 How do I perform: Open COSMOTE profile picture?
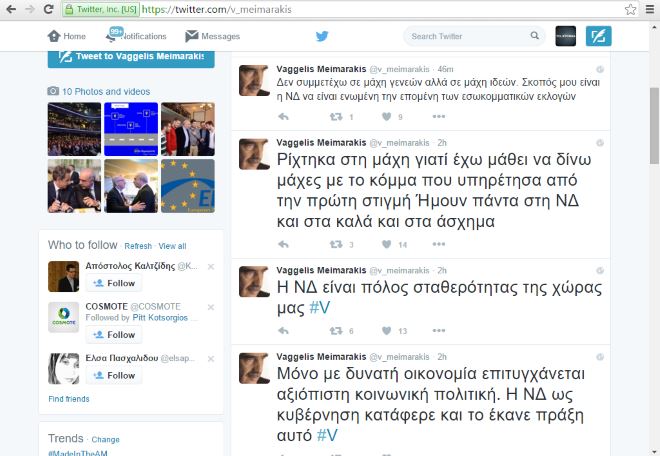click(x=63, y=317)
